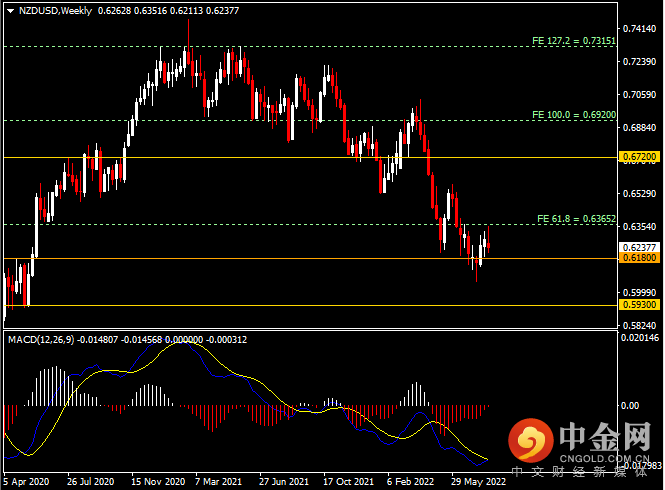Click the 0.63540 price axis value

[639, 226]
